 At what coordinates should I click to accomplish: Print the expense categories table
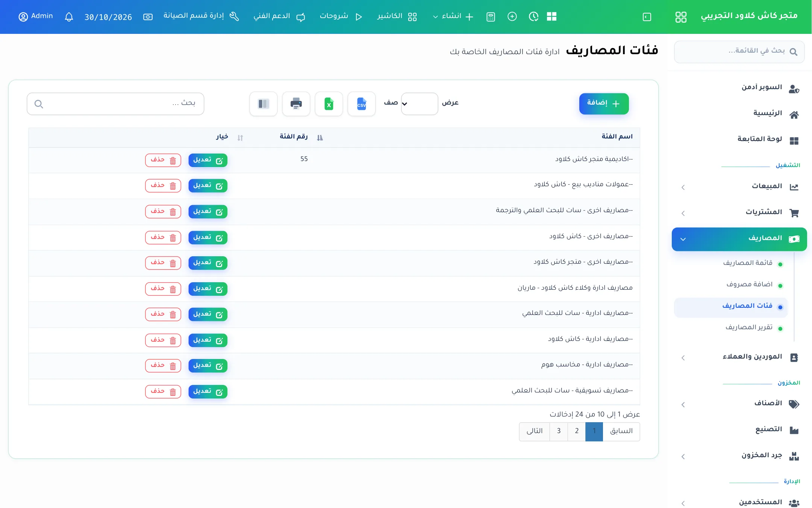tap(296, 103)
